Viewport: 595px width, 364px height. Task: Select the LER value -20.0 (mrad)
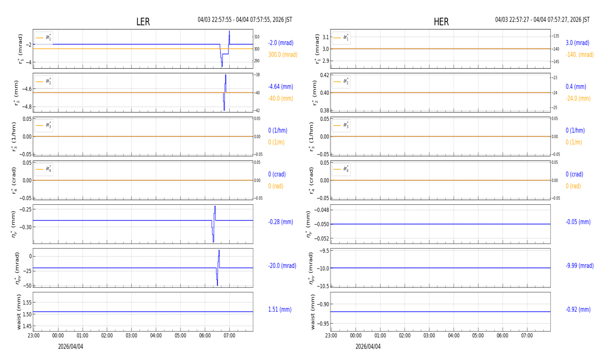tap(282, 266)
